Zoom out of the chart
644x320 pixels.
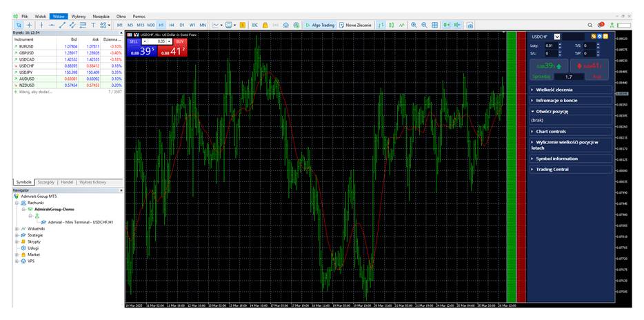[x=424, y=25]
